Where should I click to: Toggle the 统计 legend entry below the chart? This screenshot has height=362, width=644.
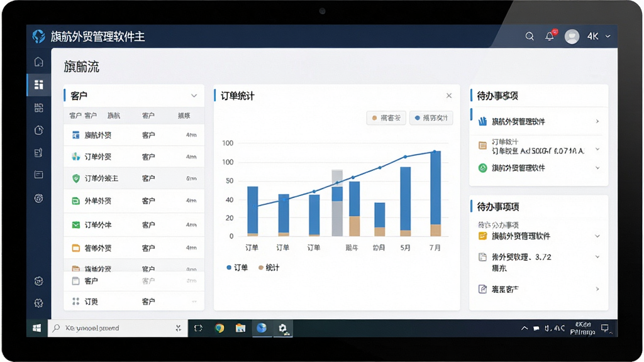pos(269,268)
